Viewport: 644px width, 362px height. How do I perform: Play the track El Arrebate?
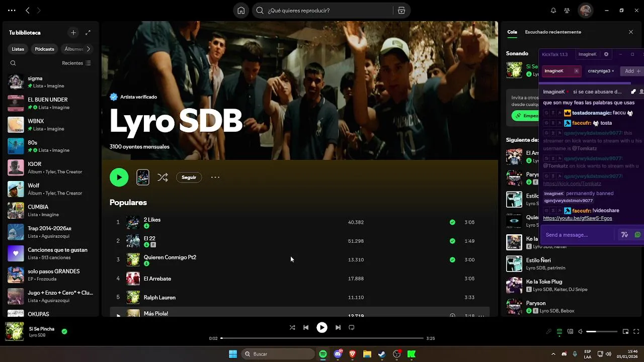pos(157,279)
